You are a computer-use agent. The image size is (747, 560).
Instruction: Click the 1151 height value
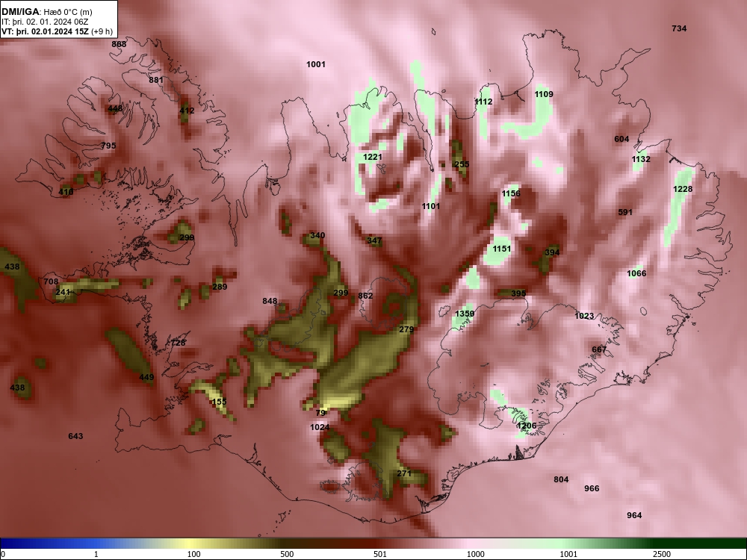point(502,249)
